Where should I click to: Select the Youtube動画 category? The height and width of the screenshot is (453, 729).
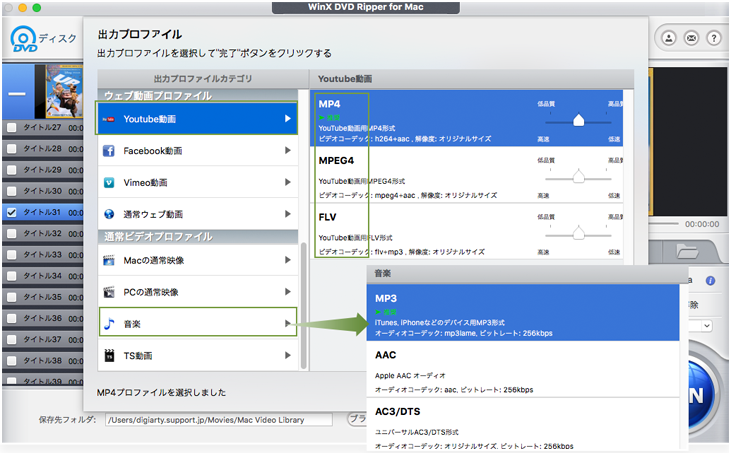[x=198, y=119]
